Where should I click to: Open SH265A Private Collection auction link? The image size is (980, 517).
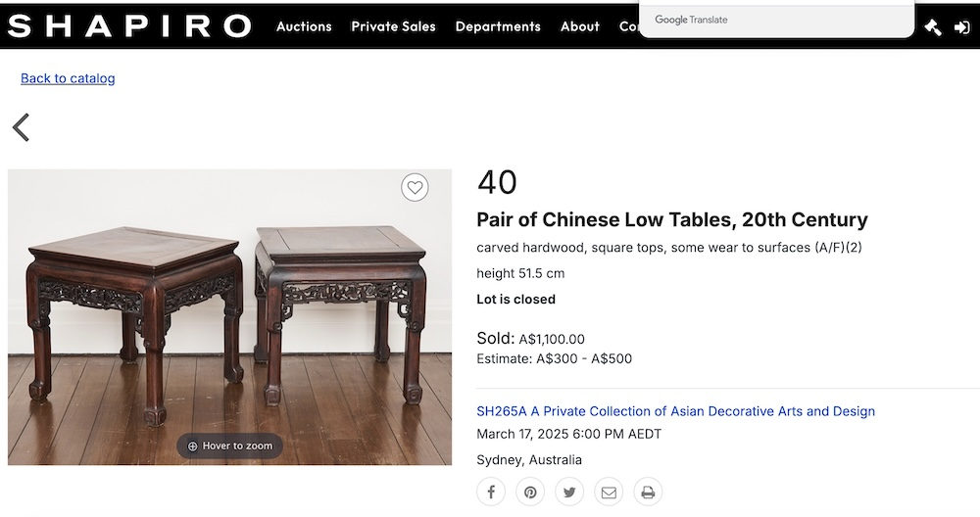[675, 411]
